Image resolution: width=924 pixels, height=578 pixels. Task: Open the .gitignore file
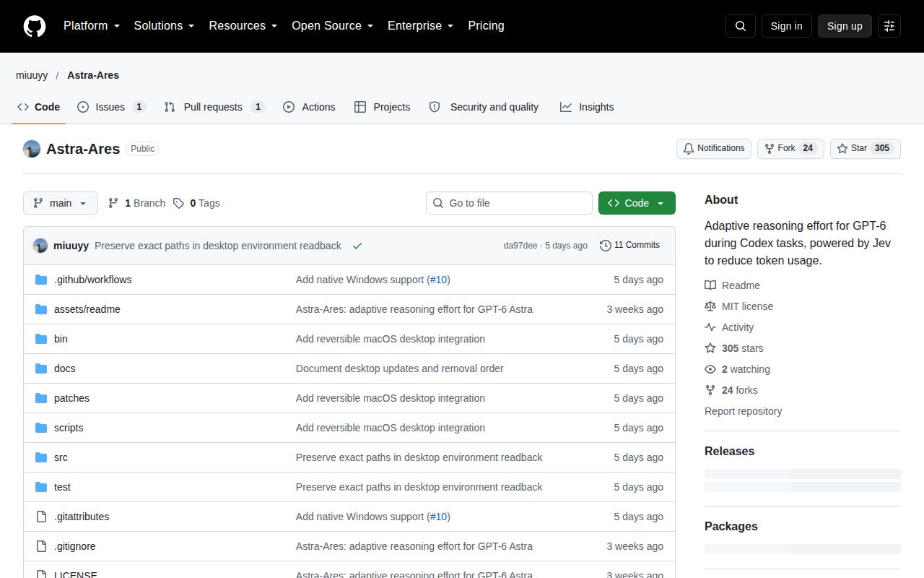tap(74, 546)
